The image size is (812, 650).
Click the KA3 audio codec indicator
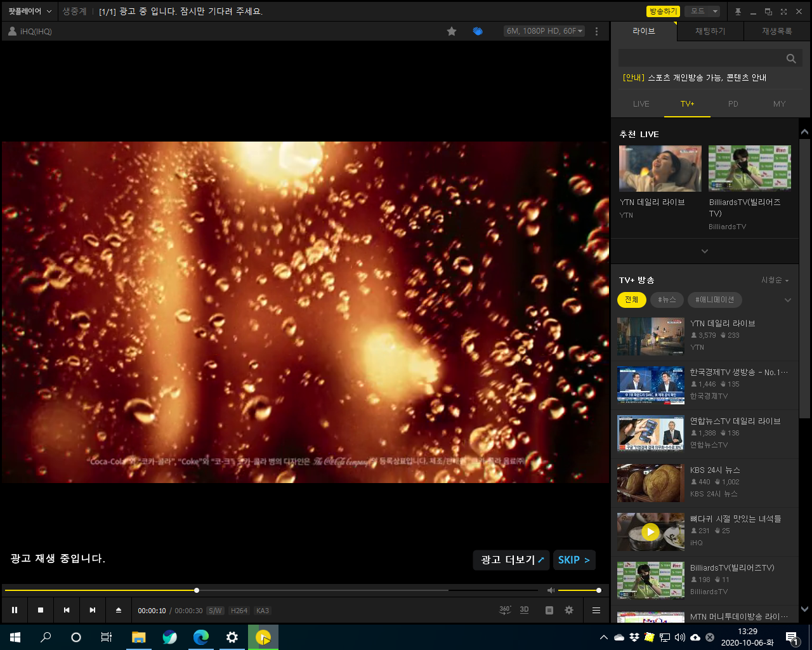pyautogui.click(x=263, y=611)
